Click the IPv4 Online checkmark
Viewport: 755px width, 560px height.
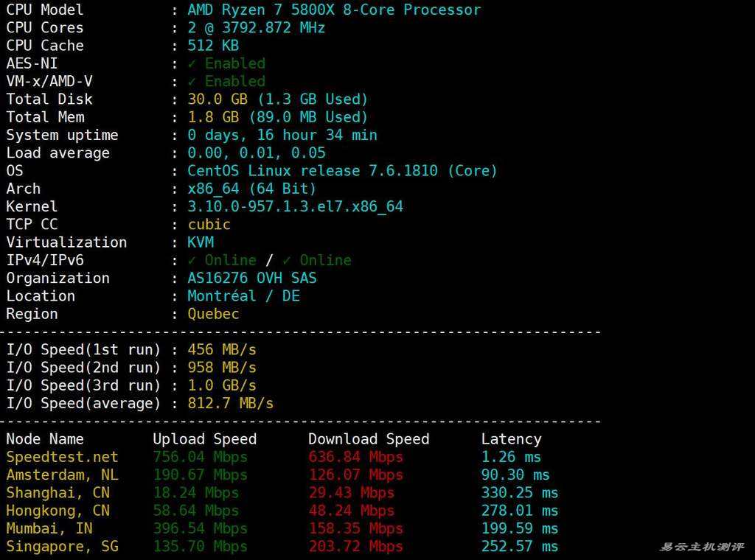(x=192, y=260)
